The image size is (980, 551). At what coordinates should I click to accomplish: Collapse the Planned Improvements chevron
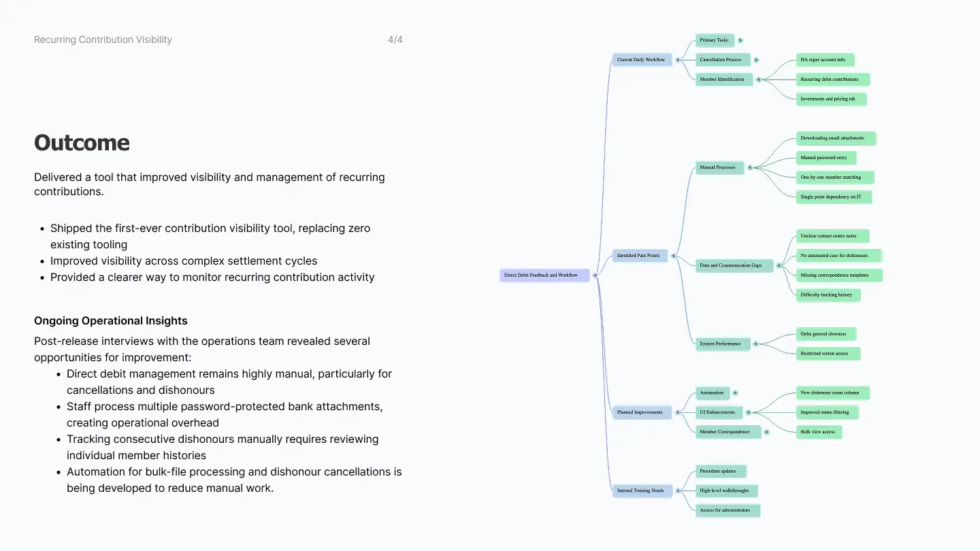pyautogui.click(x=678, y=412)
